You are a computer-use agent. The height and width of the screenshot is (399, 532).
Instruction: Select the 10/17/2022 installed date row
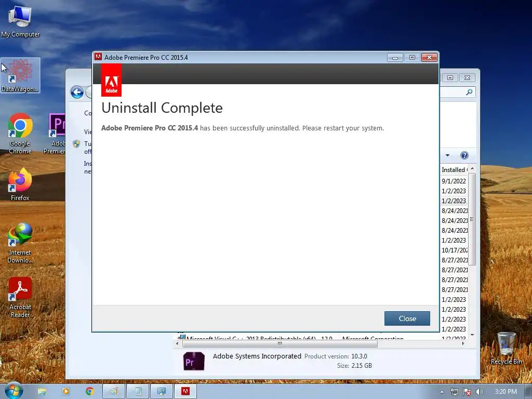[x=454, y=250]
